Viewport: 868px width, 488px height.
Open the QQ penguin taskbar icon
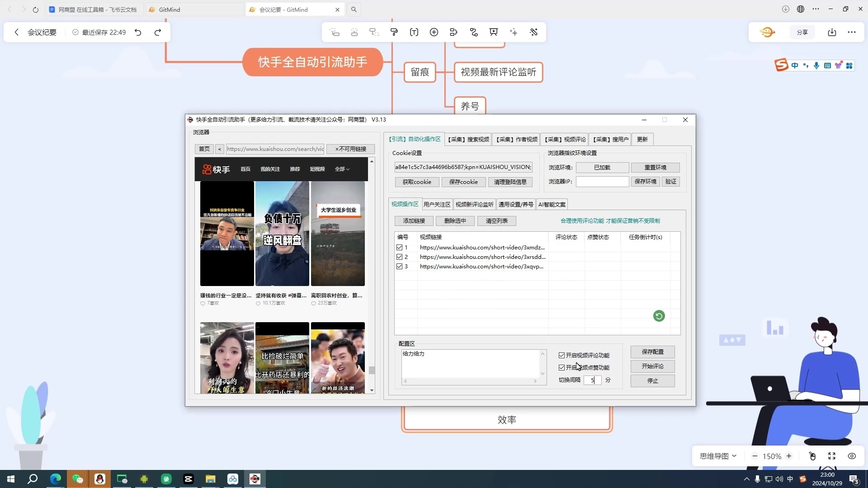(100, 479)
